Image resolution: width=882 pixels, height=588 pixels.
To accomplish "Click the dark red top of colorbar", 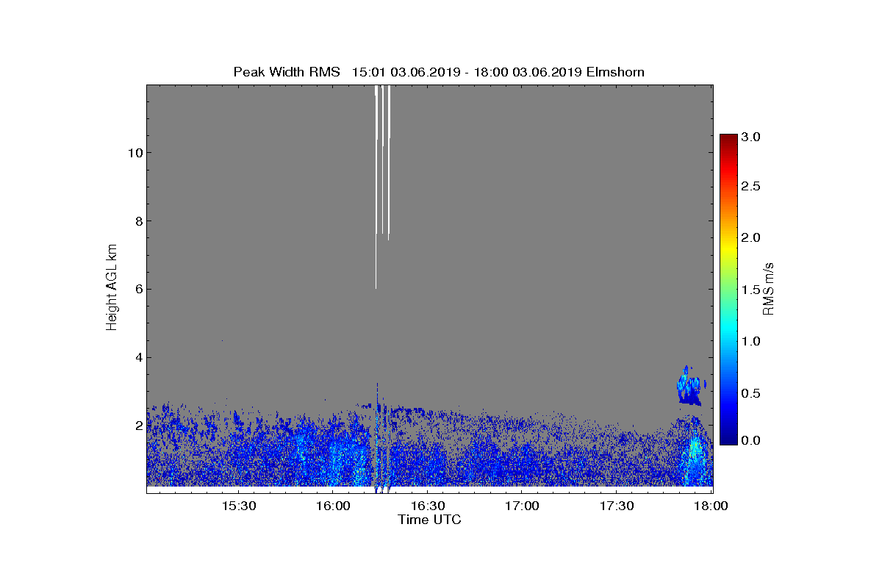I will pyautogui.click(x=728, y=140).
